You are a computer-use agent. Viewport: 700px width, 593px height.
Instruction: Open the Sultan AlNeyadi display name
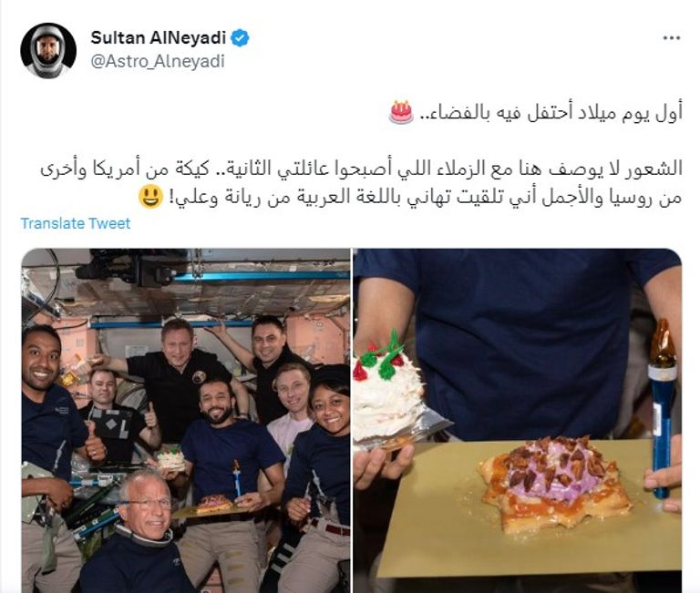click(159, 38)
